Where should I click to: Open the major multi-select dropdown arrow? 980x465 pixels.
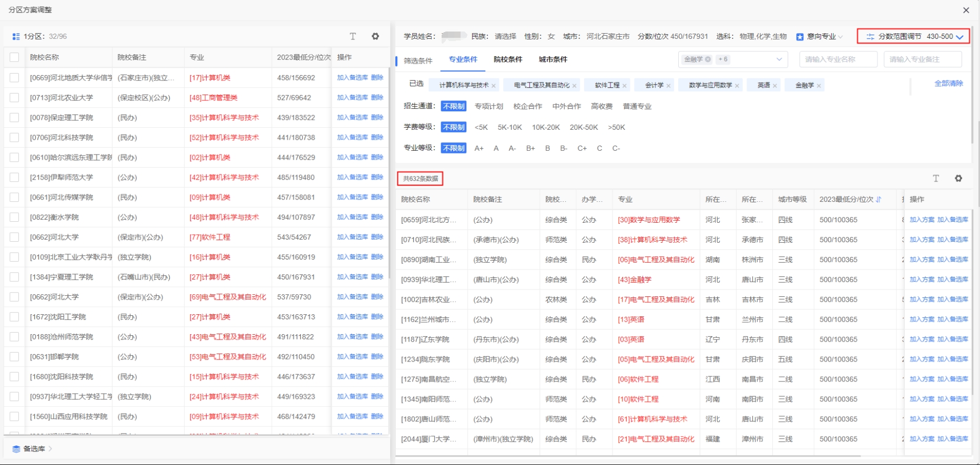(x=779, y=59)
